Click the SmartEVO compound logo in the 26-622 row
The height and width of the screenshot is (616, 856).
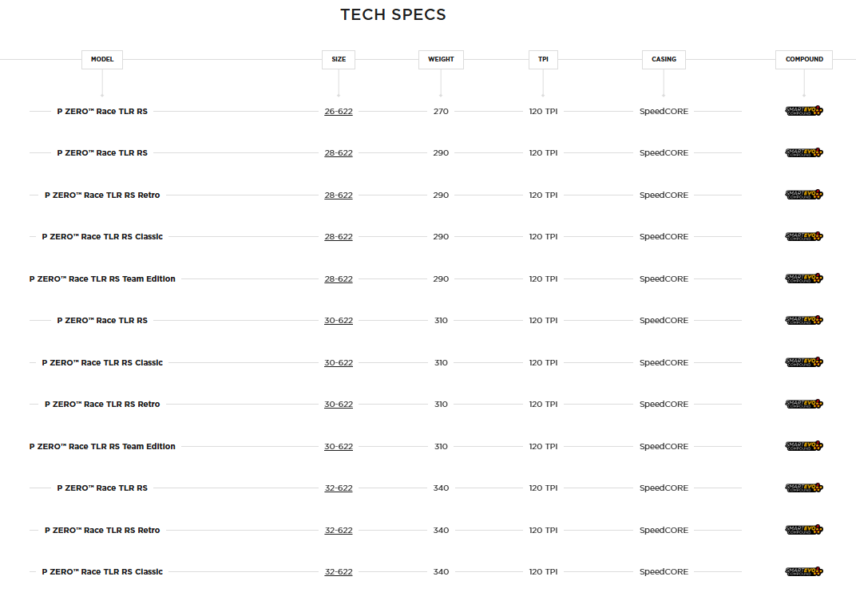click(x=803, y=112)
